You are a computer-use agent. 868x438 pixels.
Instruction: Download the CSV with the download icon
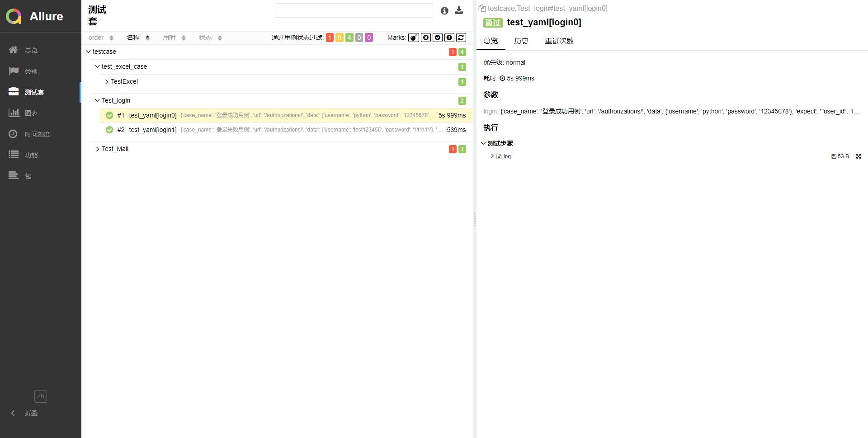[x=459, y=10]
